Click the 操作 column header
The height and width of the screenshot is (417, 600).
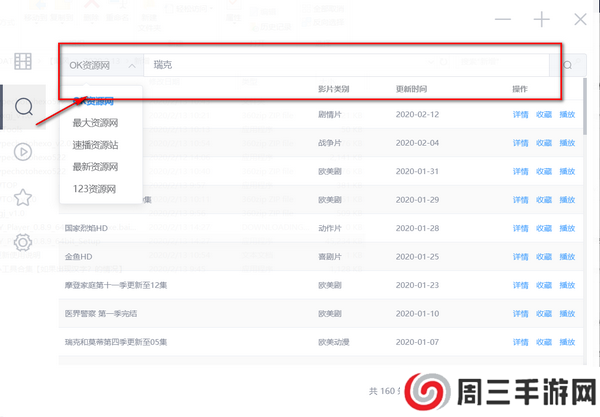pos(520,89)
